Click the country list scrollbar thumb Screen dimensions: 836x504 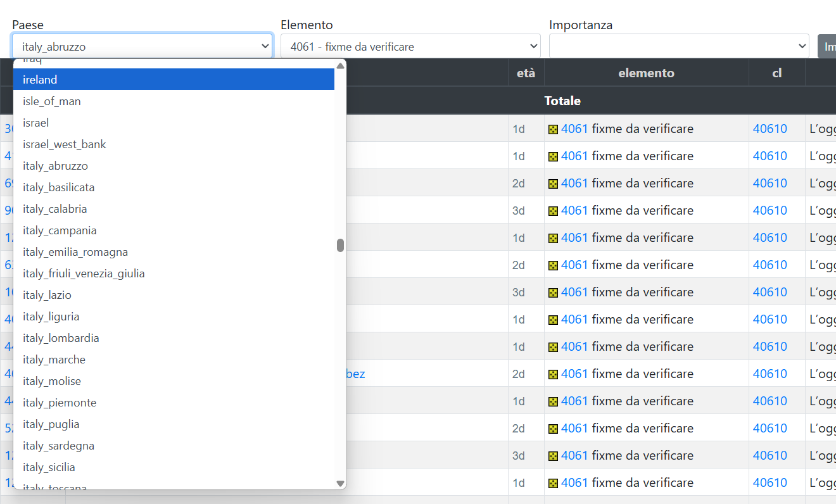(340, 245)
